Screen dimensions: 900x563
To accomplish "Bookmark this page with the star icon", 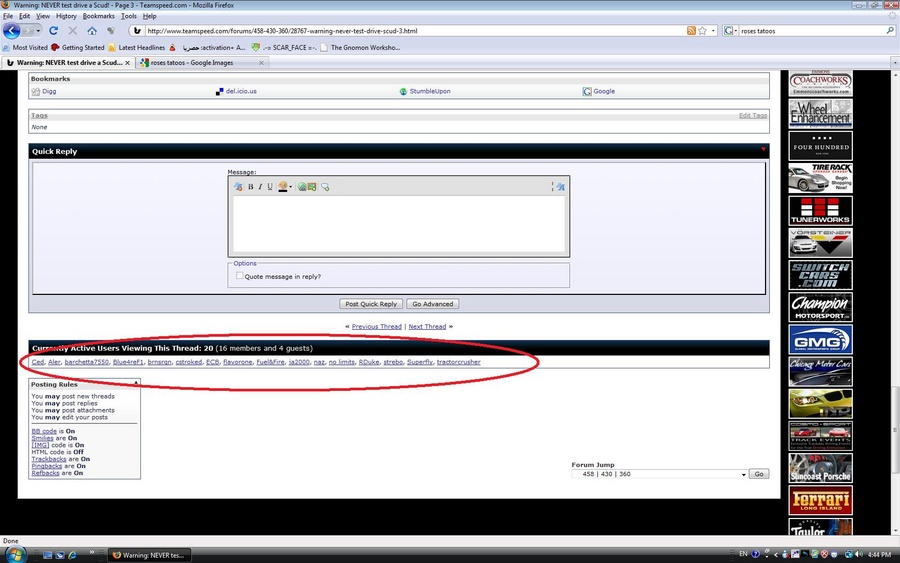I will click(x=703, y=31).
